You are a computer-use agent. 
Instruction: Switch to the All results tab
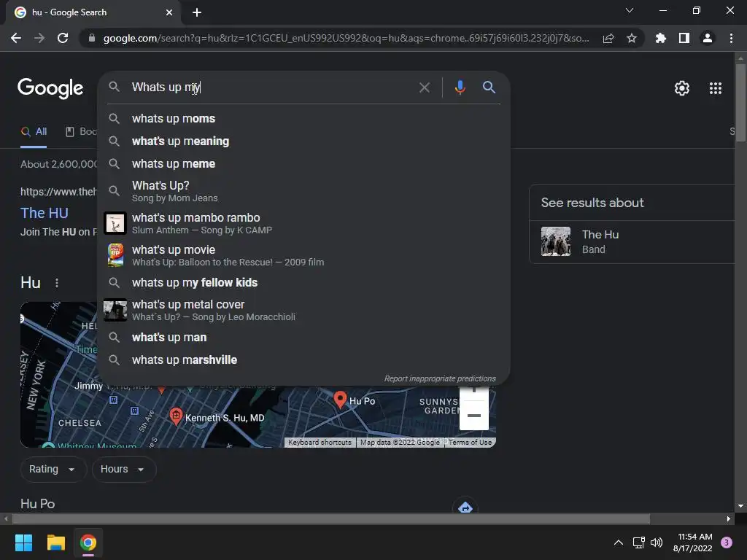(34, 132)
